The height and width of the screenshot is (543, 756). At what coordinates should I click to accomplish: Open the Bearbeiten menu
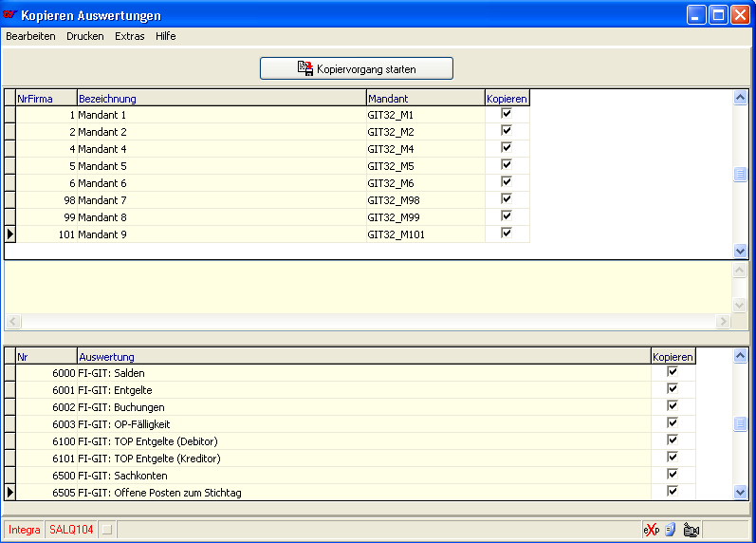point(30,36)
